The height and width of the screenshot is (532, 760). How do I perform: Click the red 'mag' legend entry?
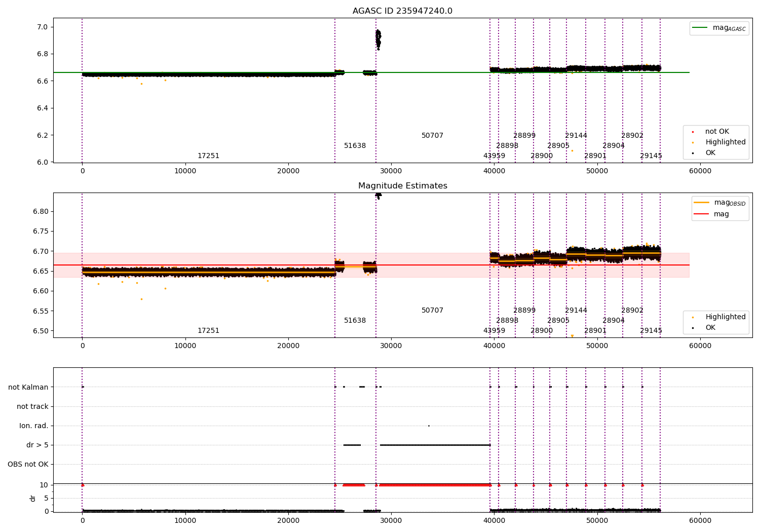(712, 214)
